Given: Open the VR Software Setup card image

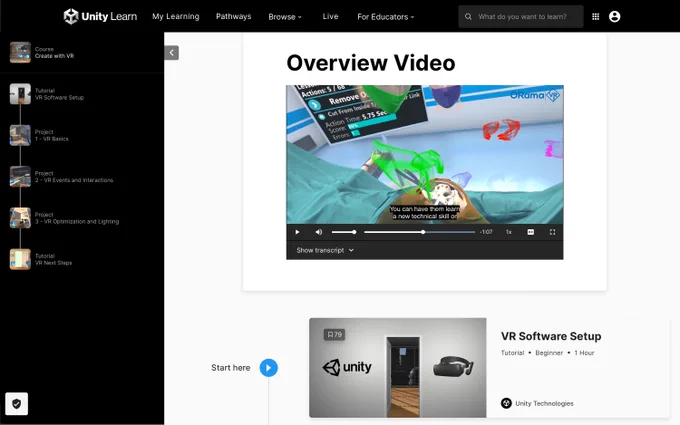Looking at the screenshot, I should click(x=398, y=368).
